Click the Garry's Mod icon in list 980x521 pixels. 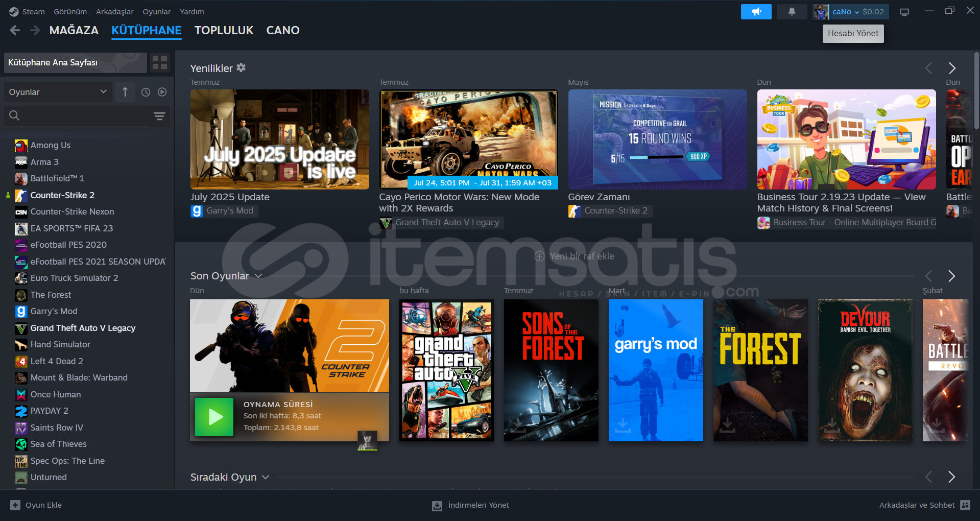(21, 312)
